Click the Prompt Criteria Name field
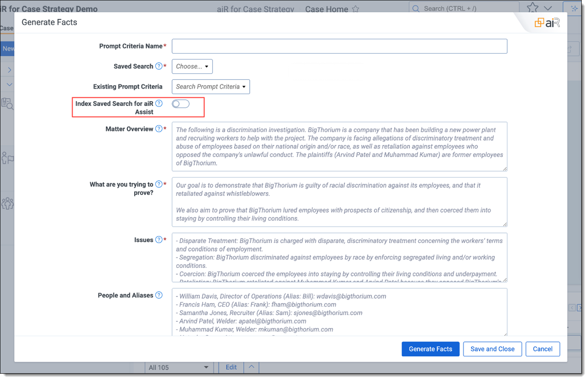Image resolution: width=588 pixels, height=380 pixels. point(339,46)
